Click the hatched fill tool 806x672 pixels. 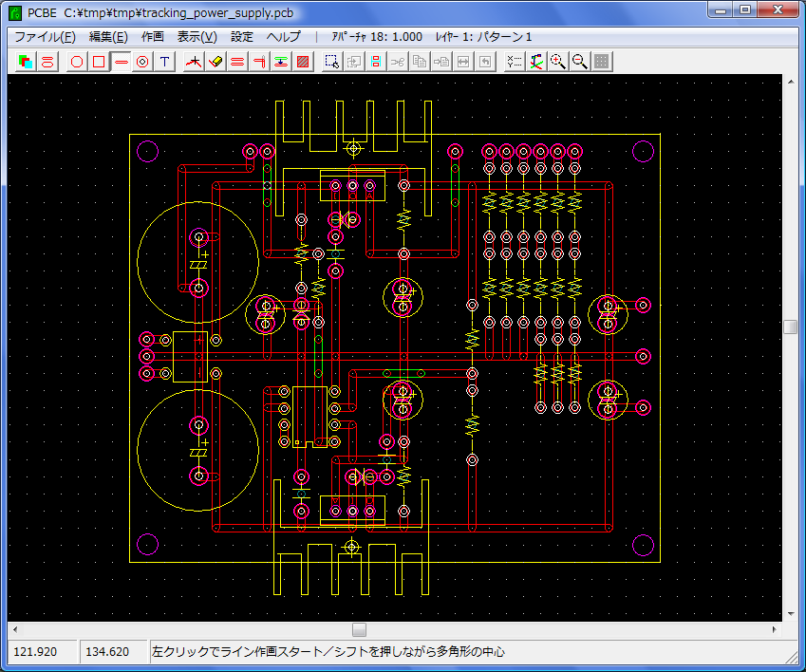click(303, 62)
